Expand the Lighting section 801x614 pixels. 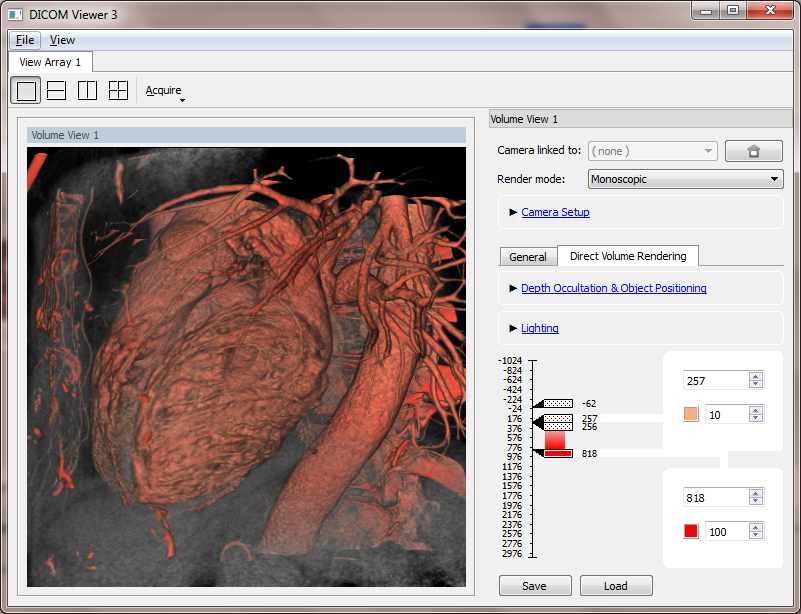[x=539, y=328]
